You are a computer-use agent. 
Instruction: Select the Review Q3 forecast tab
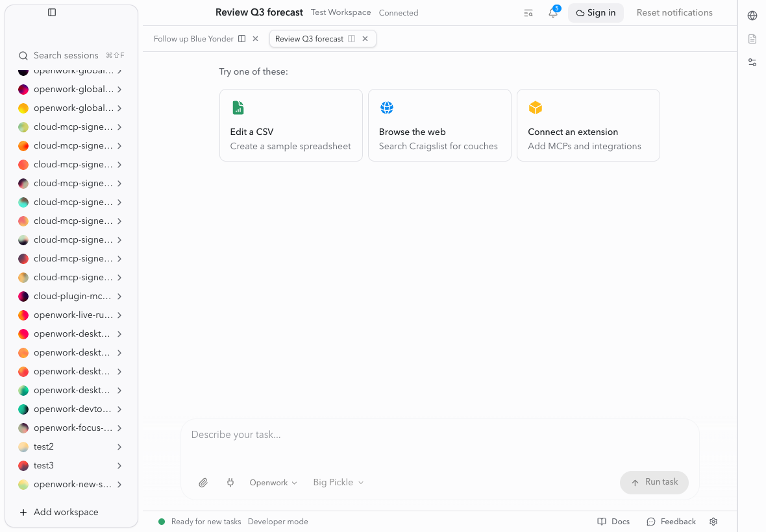(x=309, y=38)
